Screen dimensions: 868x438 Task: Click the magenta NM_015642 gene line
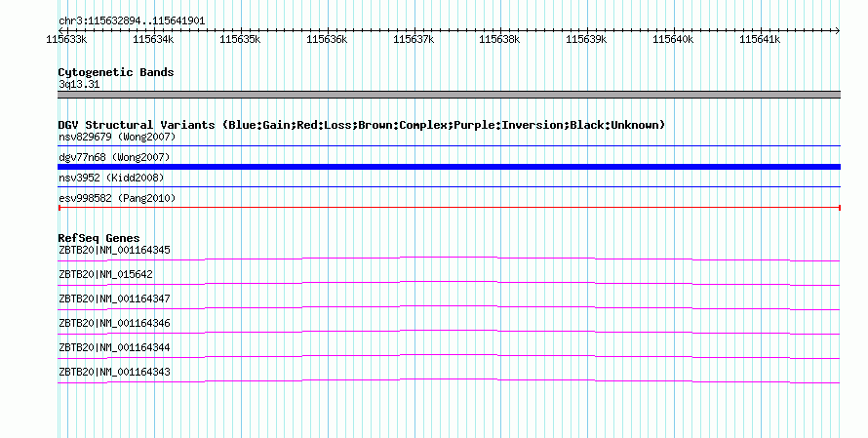[449, 283]
